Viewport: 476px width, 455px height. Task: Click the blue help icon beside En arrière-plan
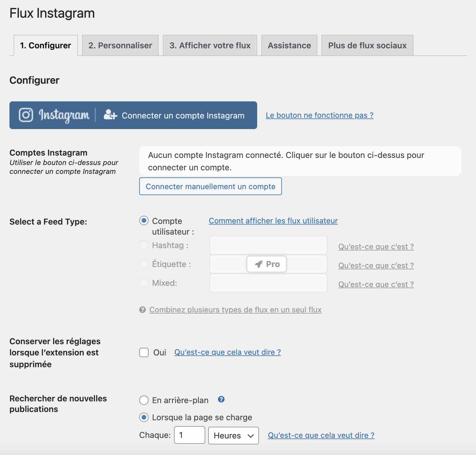(221, 399)
